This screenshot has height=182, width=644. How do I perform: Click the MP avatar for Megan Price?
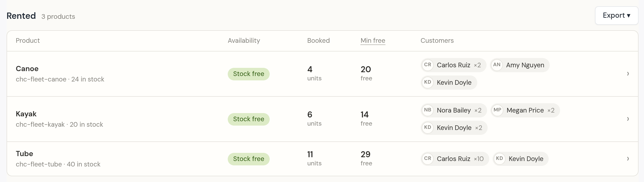tap(497, 110)
